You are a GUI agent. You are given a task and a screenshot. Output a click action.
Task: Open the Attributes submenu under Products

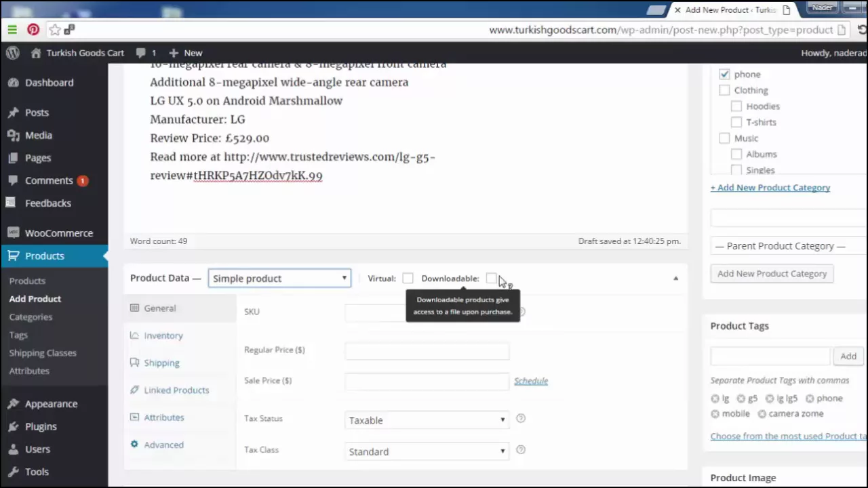tap(29, 371)
